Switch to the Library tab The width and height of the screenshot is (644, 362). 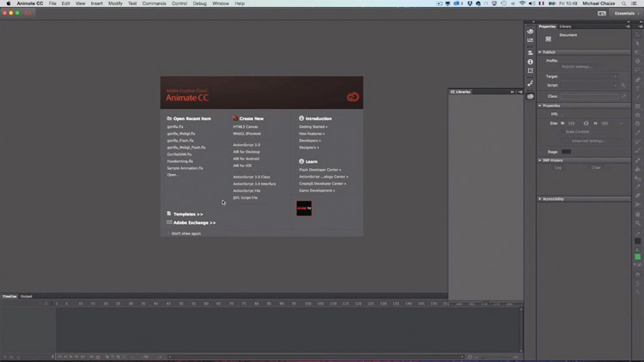coord(565,27)
